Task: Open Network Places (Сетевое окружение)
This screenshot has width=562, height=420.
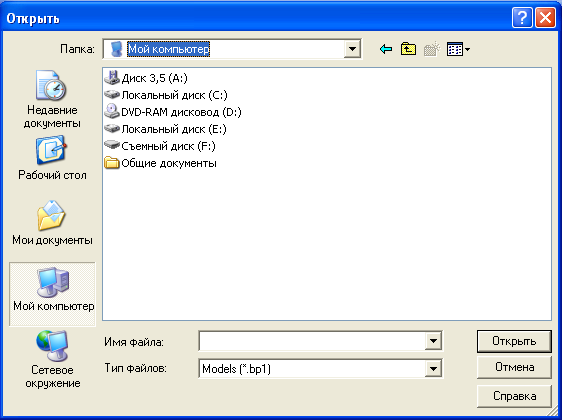Action: coord(52,359)
